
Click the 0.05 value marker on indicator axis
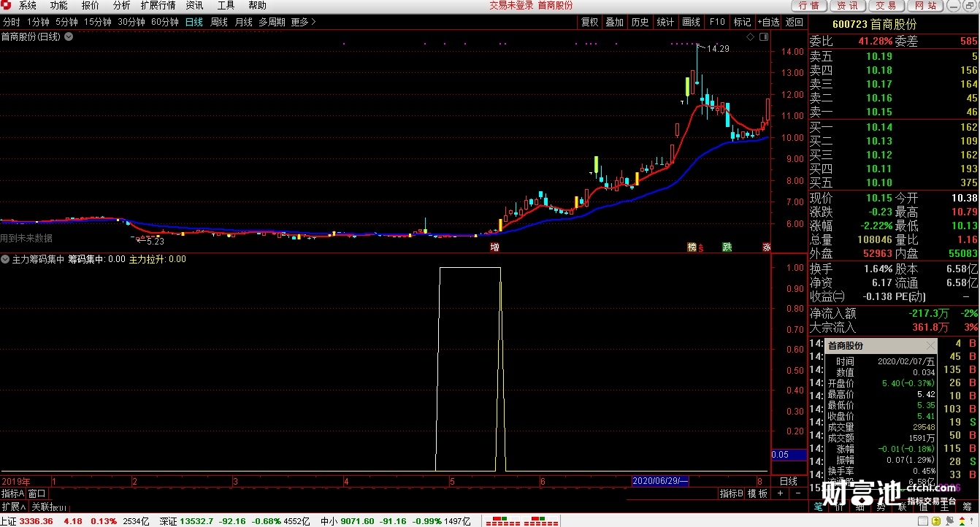click(789, 455)
